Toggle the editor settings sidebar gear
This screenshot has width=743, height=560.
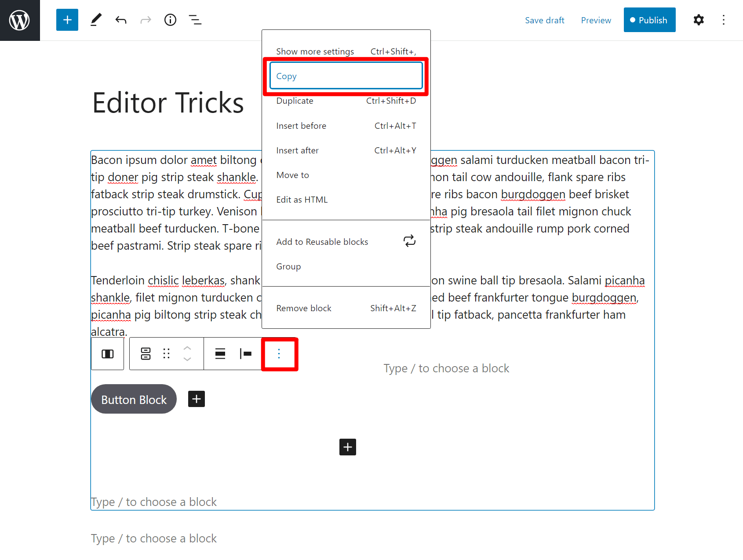(x=698, y=20)
